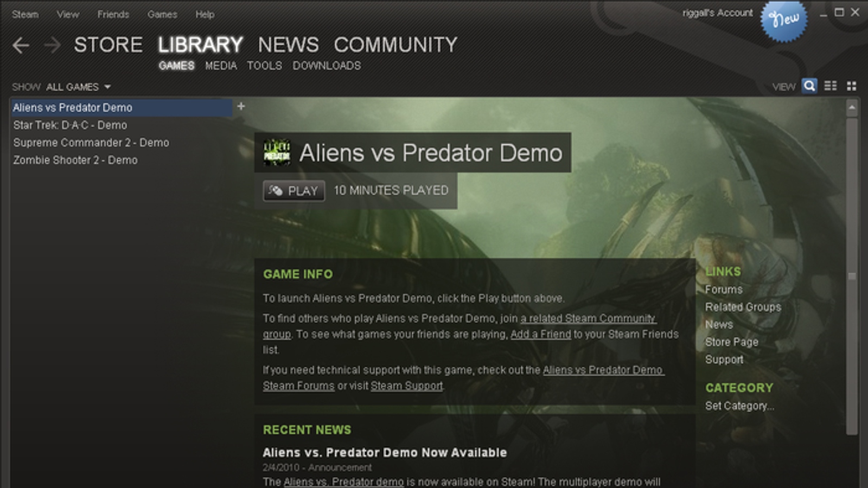Select Zombie Shooter 2 - Demo
The width and height of the screenshot is (868, 488).
(75, 160)
